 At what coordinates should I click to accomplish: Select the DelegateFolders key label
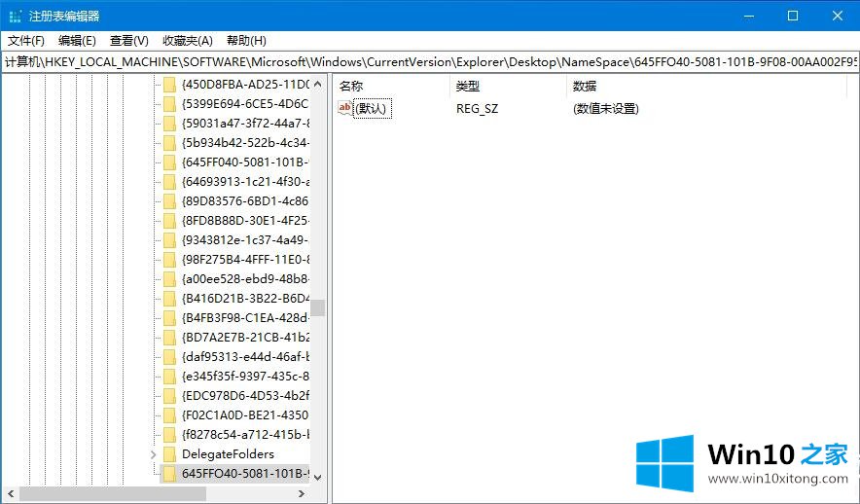228,454
